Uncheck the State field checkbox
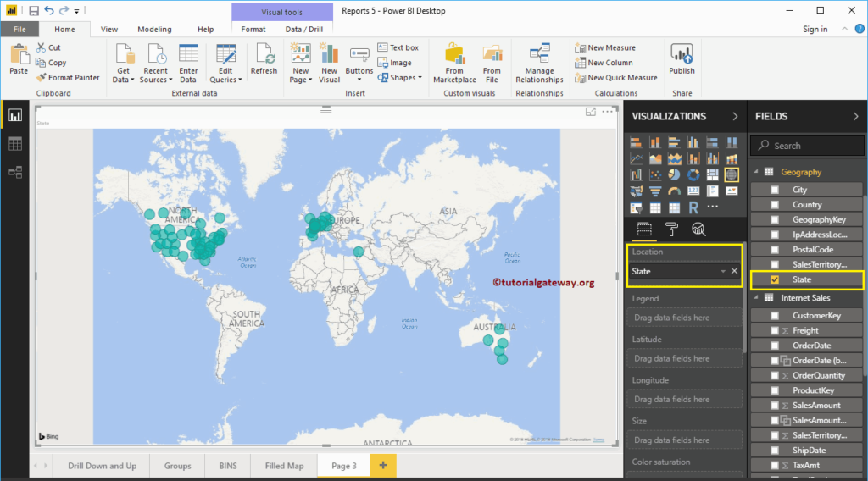The height and width of the screenshot is (481, 868). (775, 279)
